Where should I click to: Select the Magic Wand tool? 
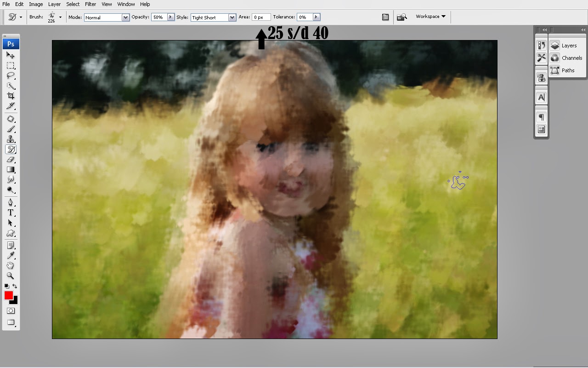[x=11, y=86]
